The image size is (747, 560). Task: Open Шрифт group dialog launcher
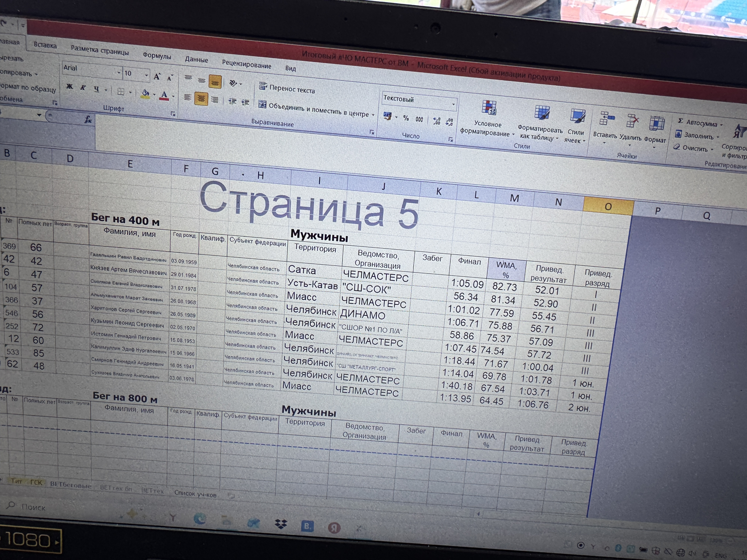point(173,114)
